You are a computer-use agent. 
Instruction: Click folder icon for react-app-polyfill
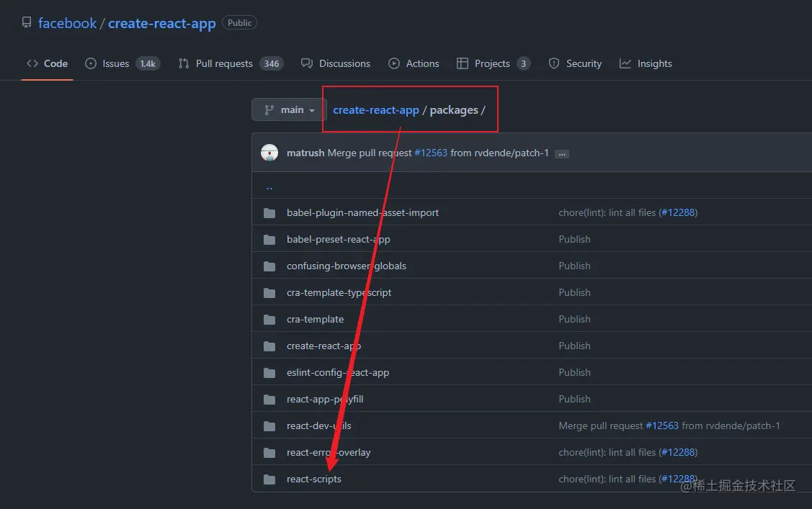pyautogui.click(x=269, y=400)
